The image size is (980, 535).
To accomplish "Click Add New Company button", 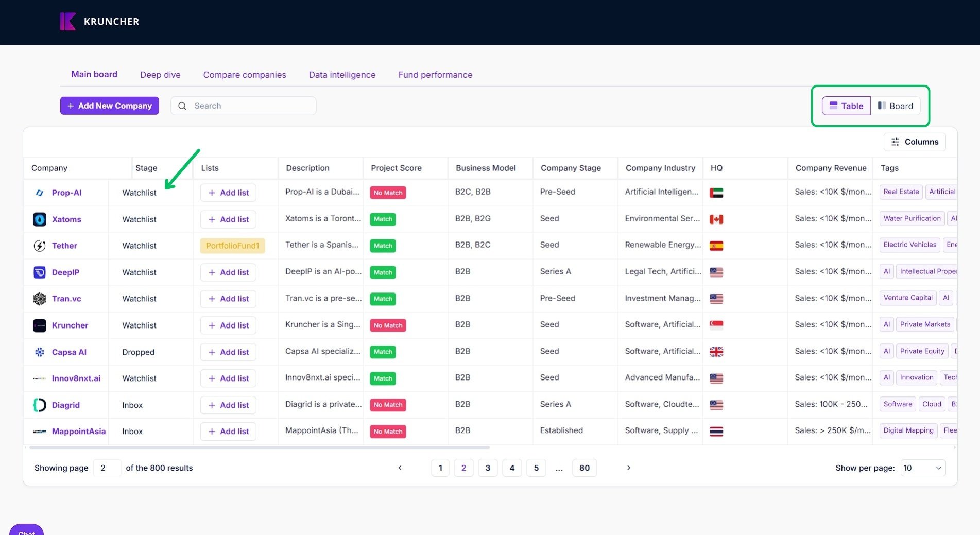I will click(x=110, y=106).
